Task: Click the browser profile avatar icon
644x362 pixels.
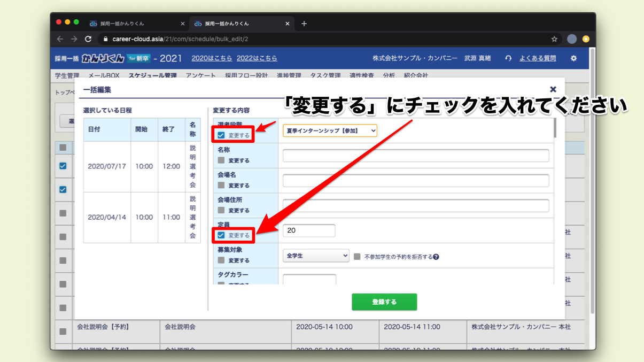Action: (572, 39)
